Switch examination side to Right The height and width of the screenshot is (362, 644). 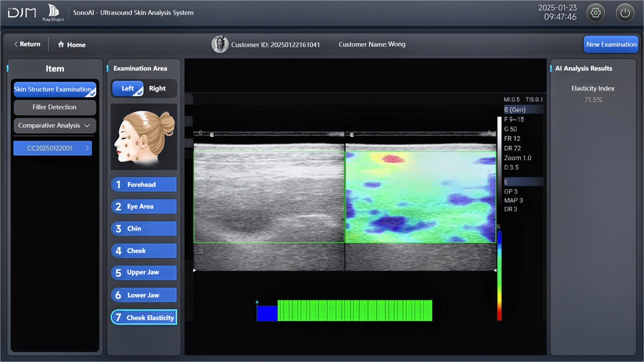click(x=157, y=88)
